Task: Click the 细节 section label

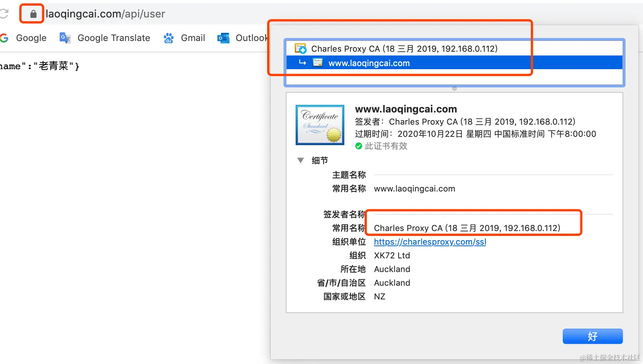Action: 320,160
